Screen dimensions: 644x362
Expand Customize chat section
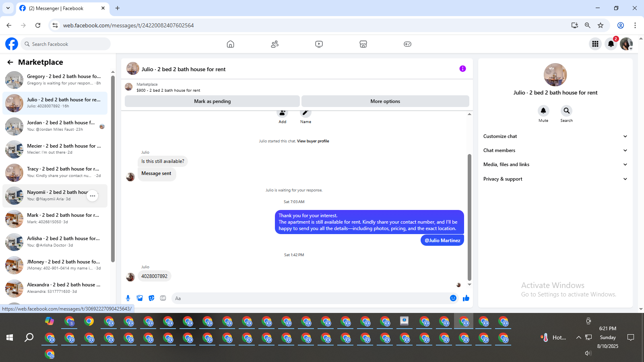click(x=555, y=136)
